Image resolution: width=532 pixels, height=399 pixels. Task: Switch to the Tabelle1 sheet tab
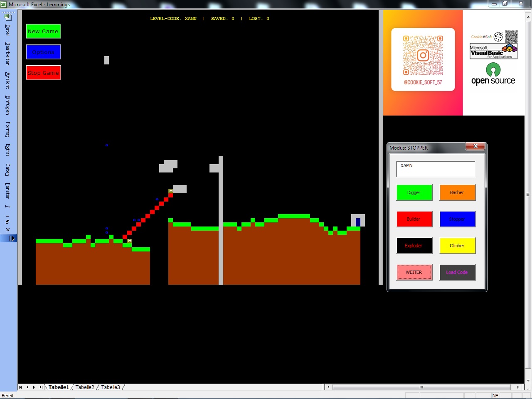(x=59, y=387)
